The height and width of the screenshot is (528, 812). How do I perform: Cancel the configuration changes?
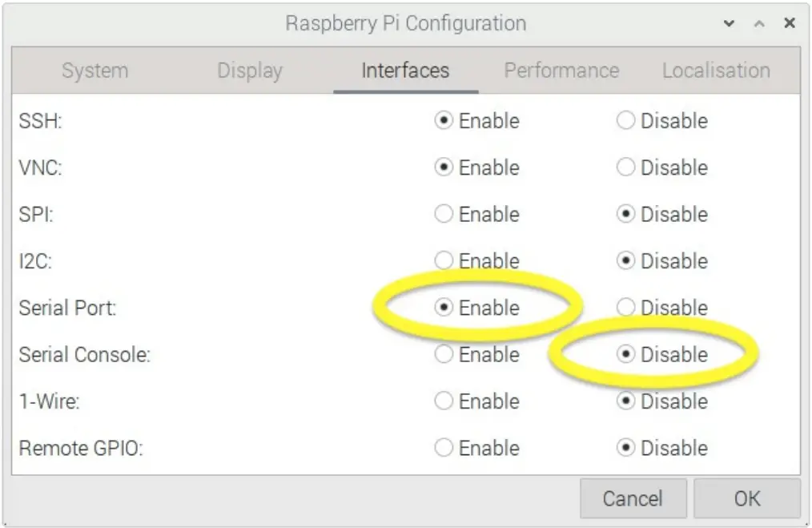click(633, 498)
